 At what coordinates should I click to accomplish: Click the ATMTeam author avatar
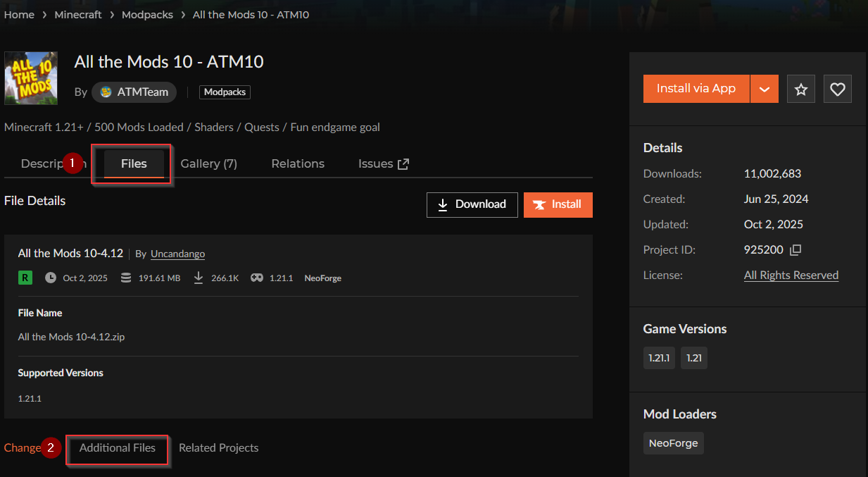106,92
